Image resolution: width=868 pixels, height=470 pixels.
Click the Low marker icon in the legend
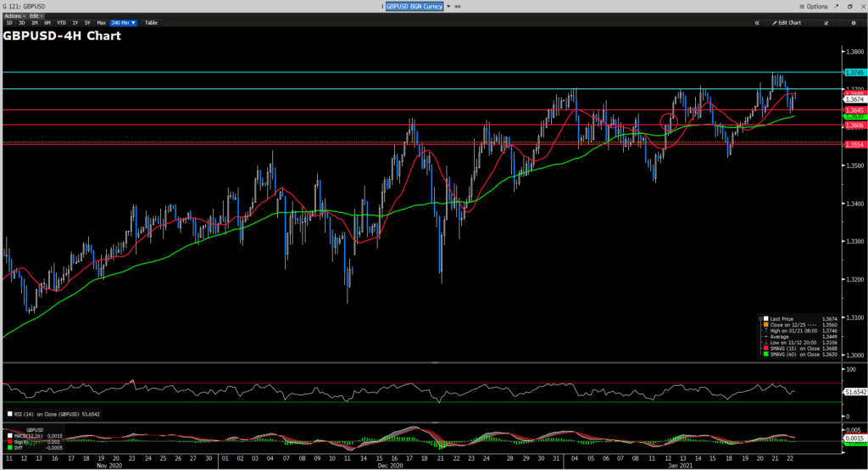click(766, 343)
